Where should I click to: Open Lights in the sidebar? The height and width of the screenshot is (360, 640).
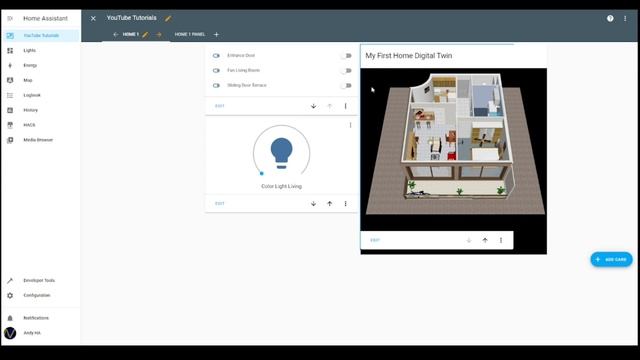(x=41, y=51)
